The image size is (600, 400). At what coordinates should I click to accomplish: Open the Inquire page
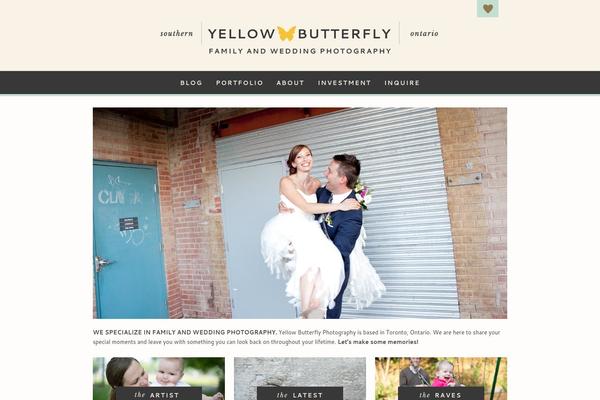[402, 83]
